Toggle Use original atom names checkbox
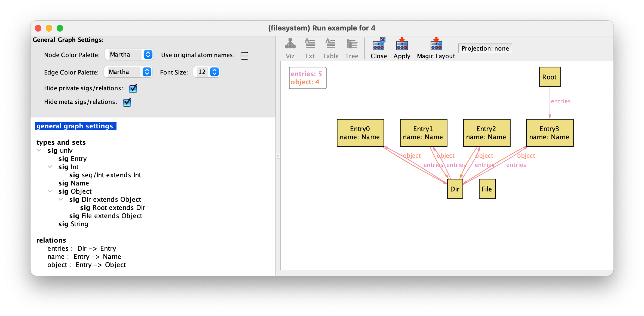The image size is (644, 316). pyautogui.click(x=244, y=56)
